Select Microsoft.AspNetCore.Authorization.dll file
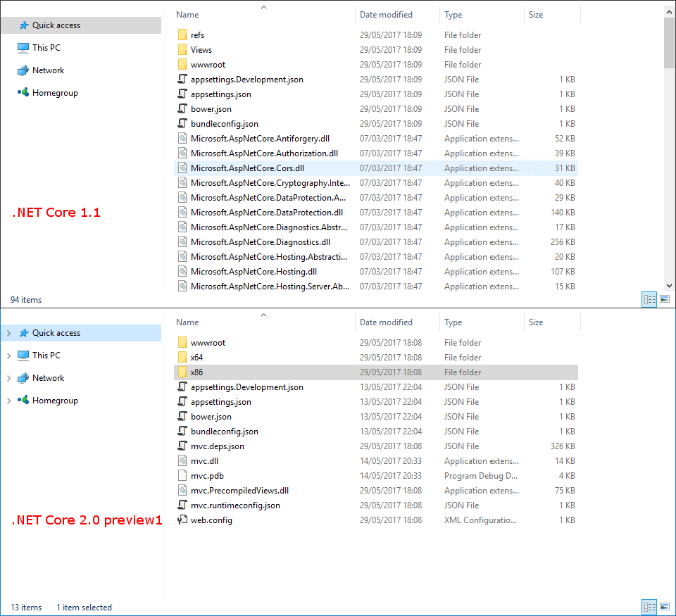 264,153
